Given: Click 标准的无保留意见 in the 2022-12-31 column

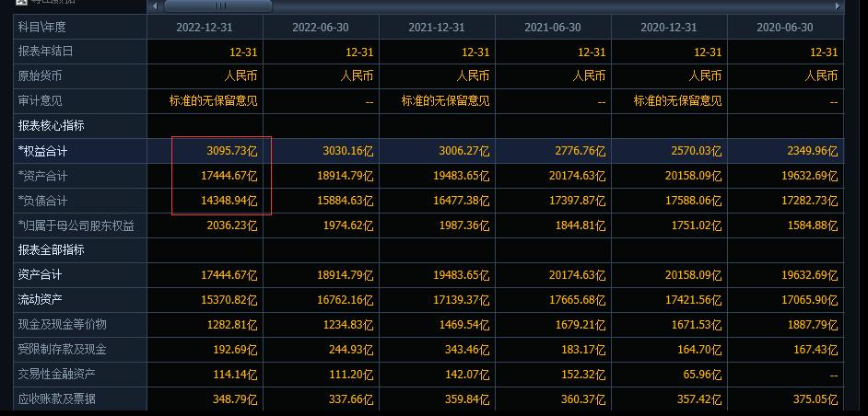Looking at the screenshot, I should (x=213, y=100).
